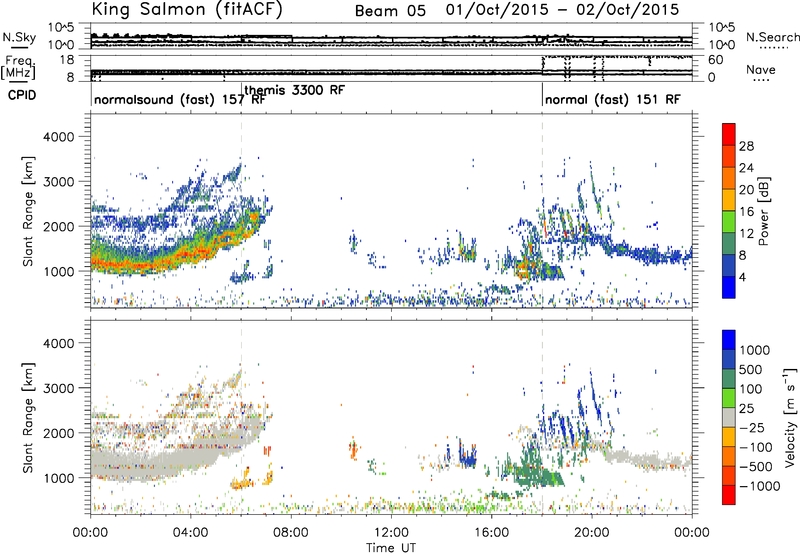Click the "normalsound (fast) 157 RF" mode label
Screen dimensions: 800x554
tap(180, 99)
